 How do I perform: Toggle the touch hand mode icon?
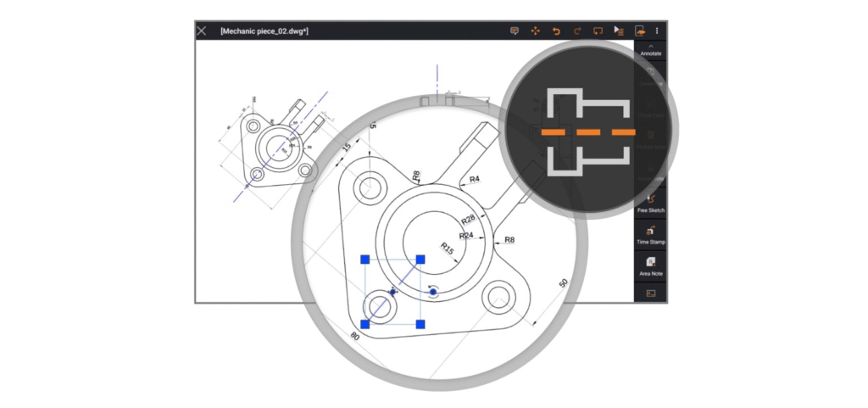(x=639, y=31)
